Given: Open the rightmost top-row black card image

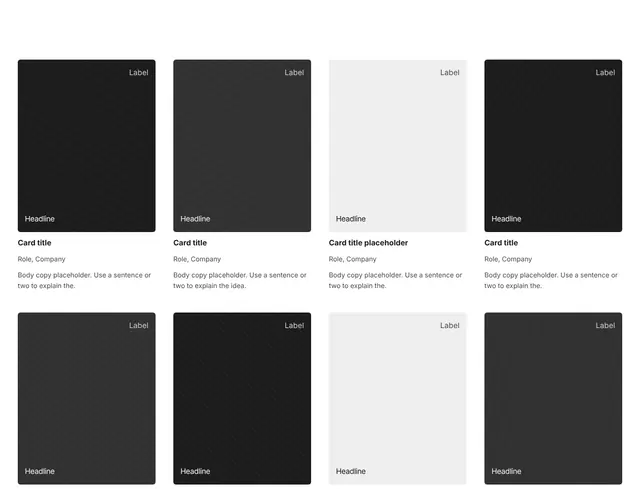Looking at the screenshot, I should click(x=553, y=146).
